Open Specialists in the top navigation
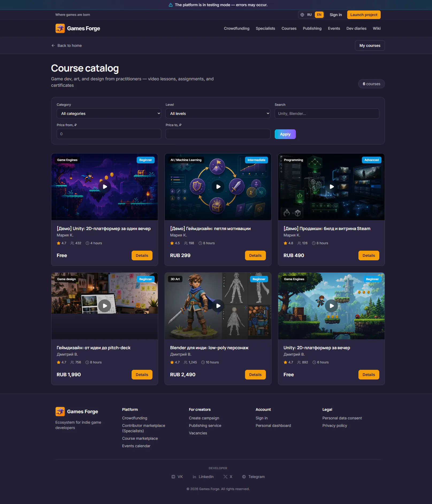Viewport: 432px width, 504px height. point(265,28)
